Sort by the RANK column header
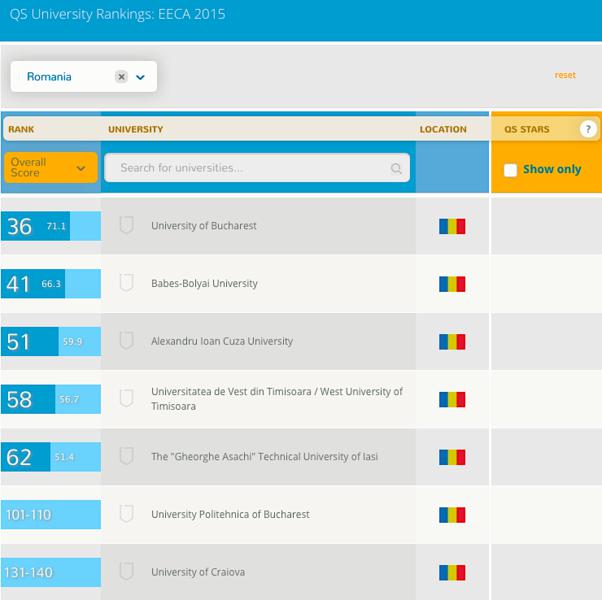602x600 pixels. click(x=21, y=129)
